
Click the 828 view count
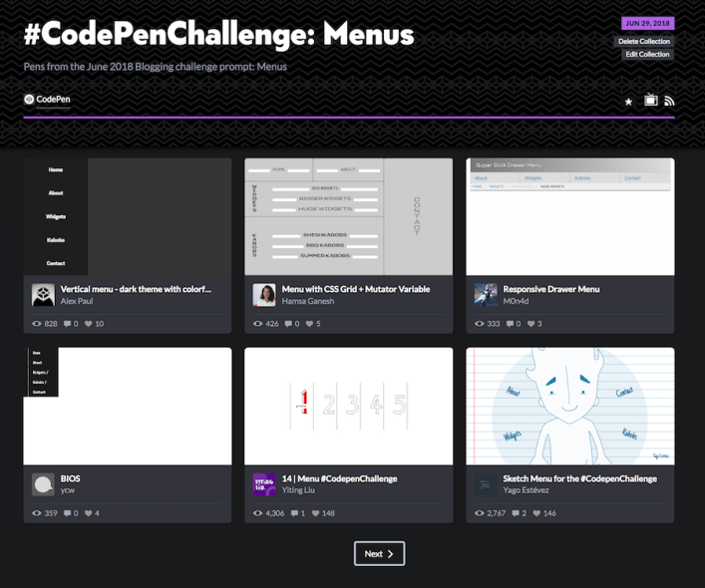click(x=51, y=324)
